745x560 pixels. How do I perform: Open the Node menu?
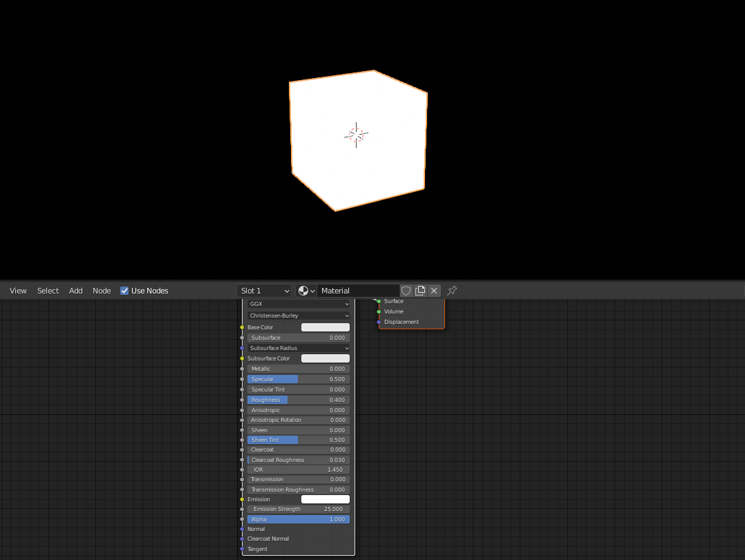pos(102,291)
